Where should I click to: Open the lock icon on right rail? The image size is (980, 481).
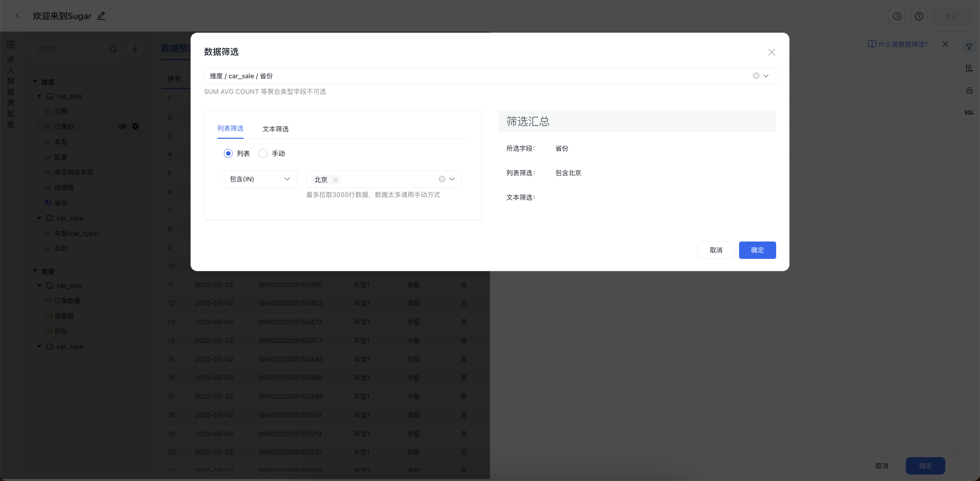click(969, 90)
